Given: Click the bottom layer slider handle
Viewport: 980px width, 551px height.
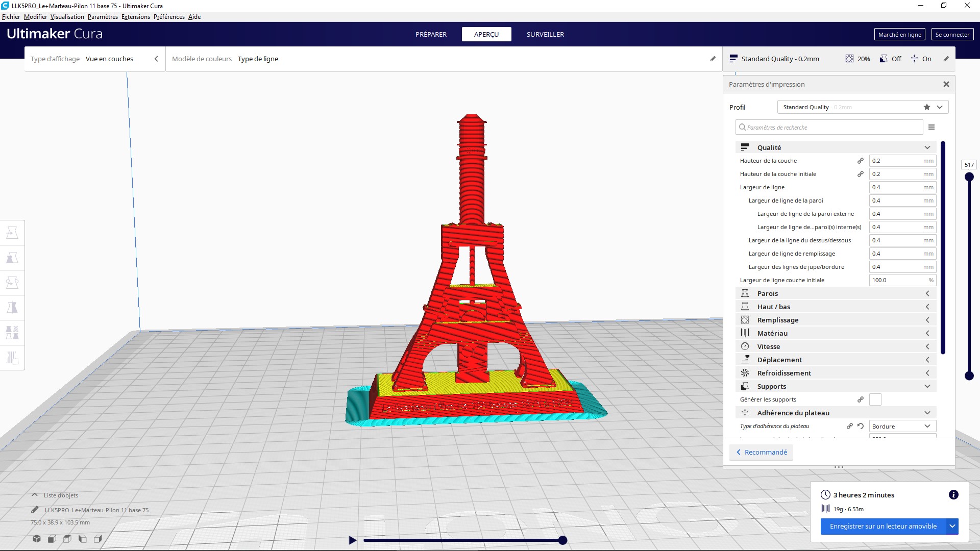Looking at the screenshot, I should (x=969, y=376).
